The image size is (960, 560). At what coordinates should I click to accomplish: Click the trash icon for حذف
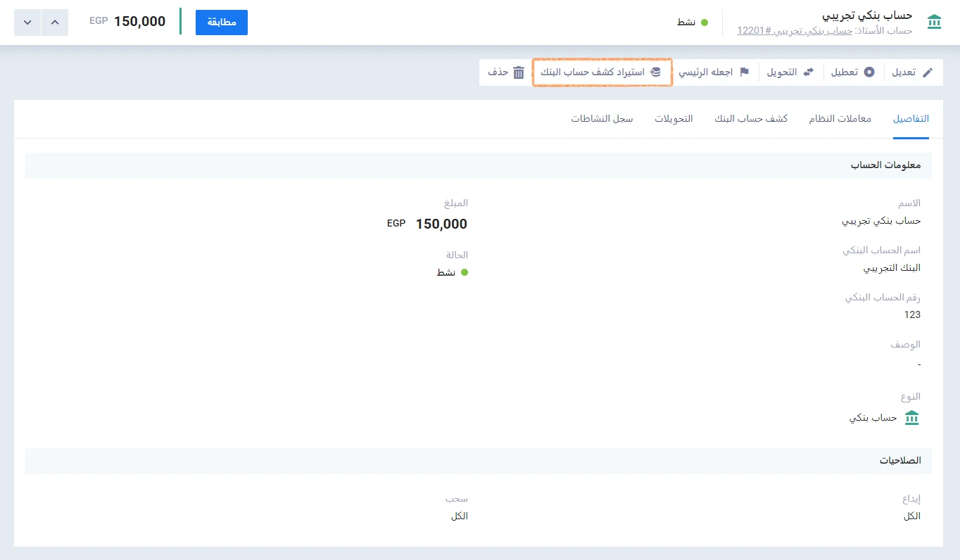tap(519, 72)
